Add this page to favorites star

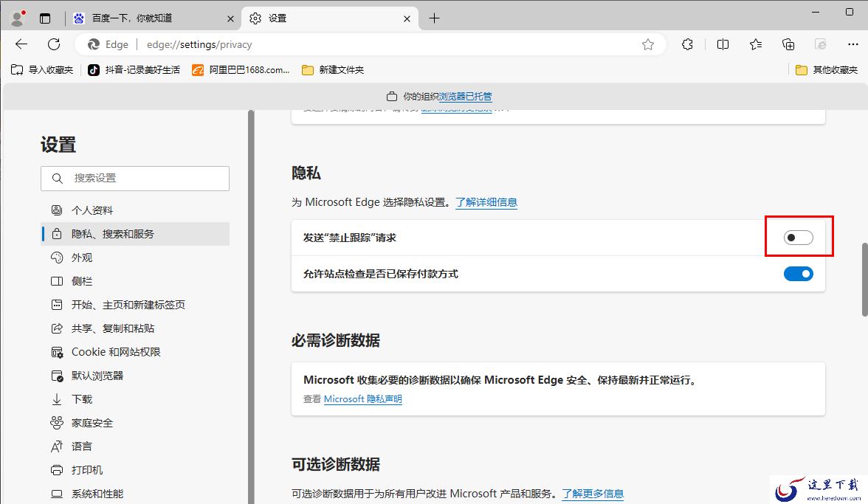click(648, 44)
